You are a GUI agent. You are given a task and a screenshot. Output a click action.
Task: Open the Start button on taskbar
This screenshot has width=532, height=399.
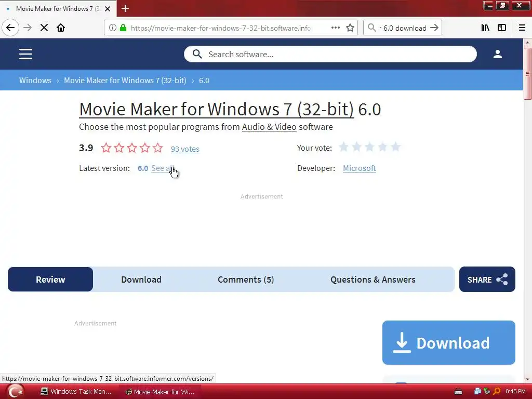pyautogui.click(x=16, y=392)
